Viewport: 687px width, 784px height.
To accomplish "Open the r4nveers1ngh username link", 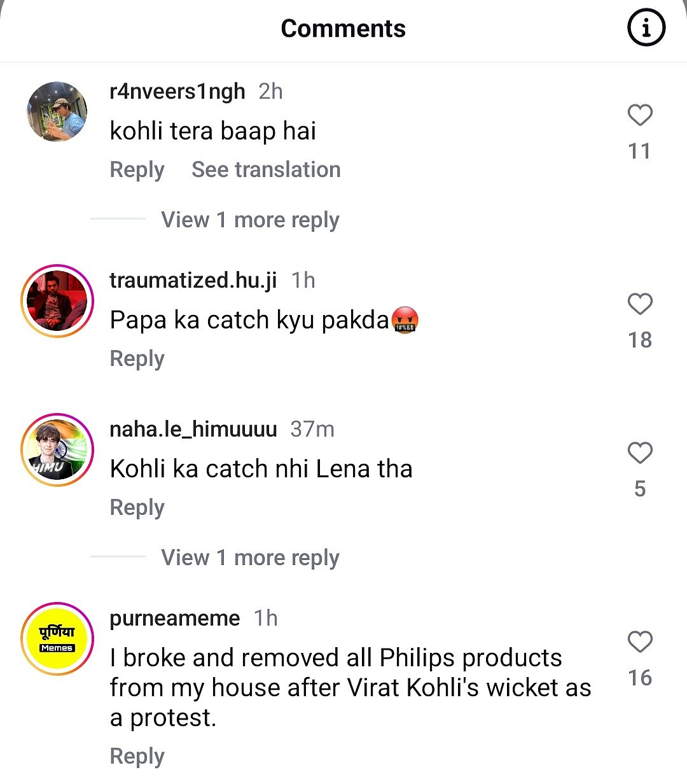I will point(177,92).
